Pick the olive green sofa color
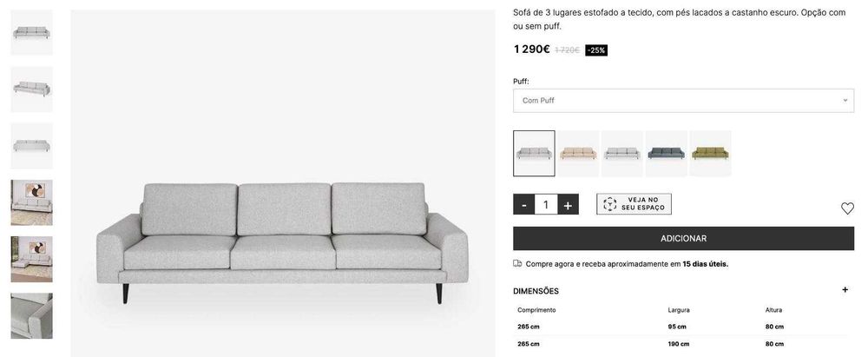This screenshot has width=868, height=357. click(x=711, y=154)
